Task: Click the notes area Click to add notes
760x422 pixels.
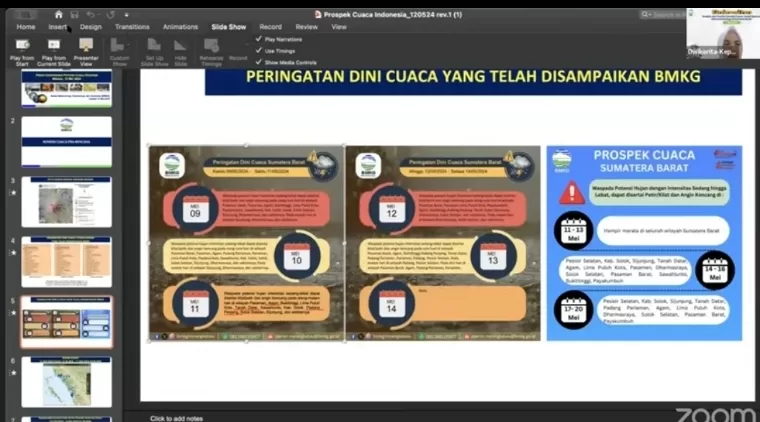Action: pyautogui.click(x=176, y=418)
